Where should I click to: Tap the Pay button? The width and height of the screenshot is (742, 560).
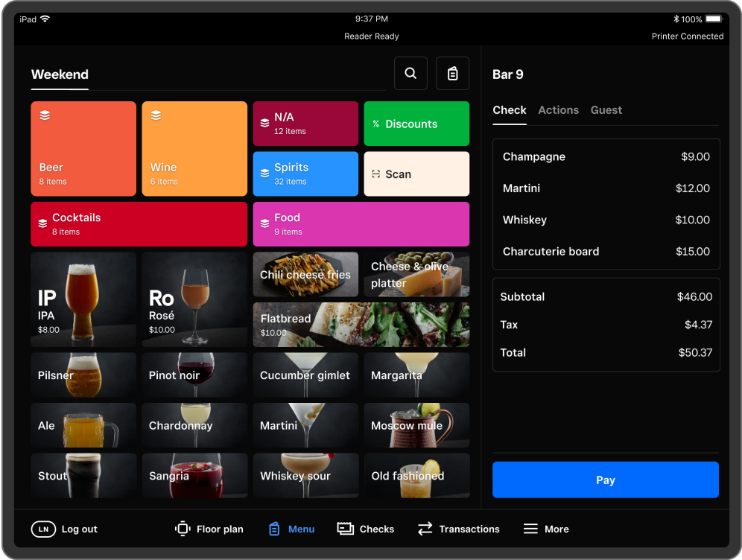pos(605,480)
